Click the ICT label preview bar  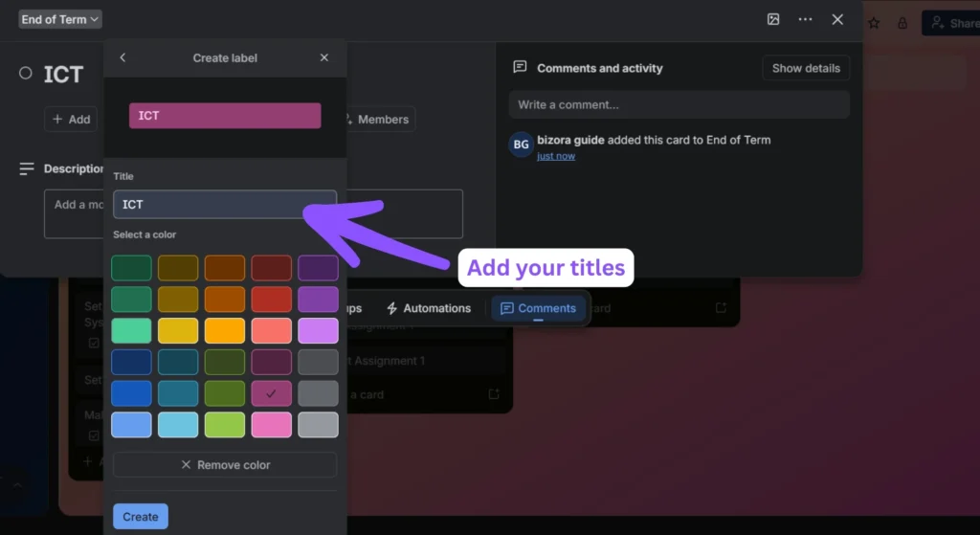[x=225, y=116]
